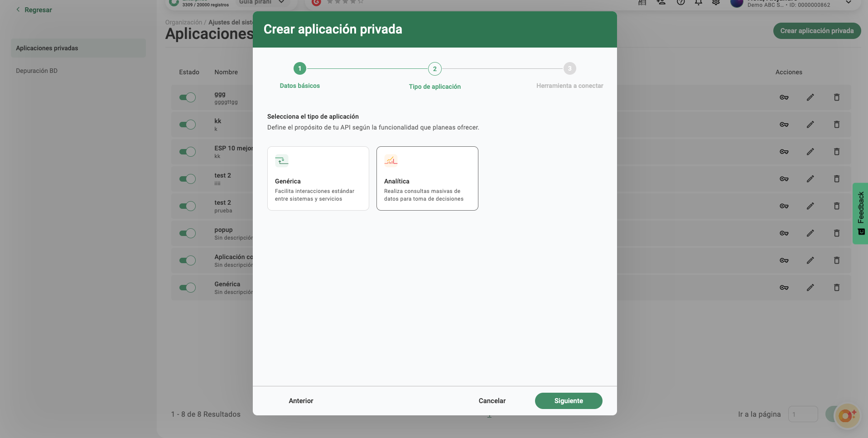Click the Ir a la página field
This screenshot has height=438, width=868.
coord(802,414)
